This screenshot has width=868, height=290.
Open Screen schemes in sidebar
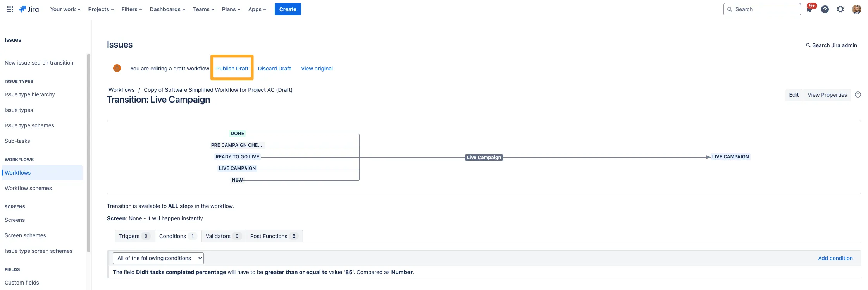coord(25,235)
